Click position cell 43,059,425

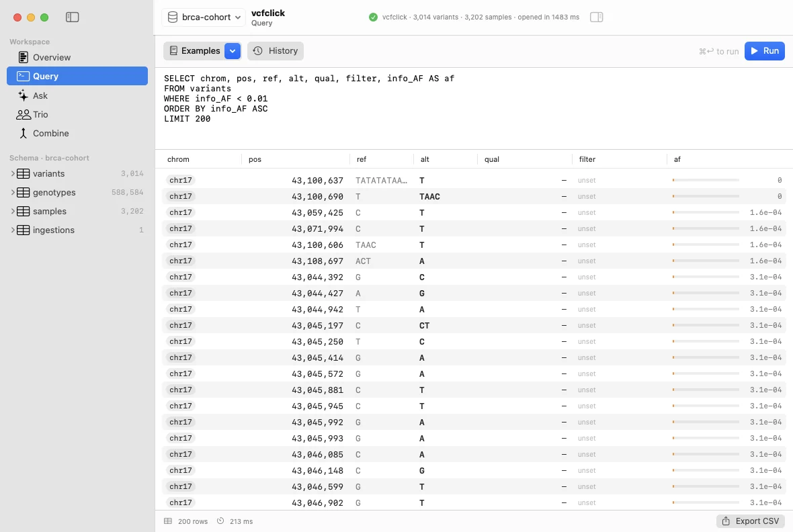click(317, 212)
